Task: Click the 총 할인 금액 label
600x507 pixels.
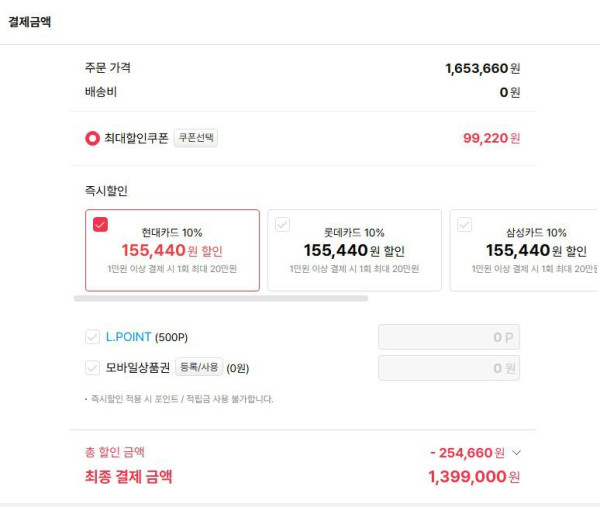Action: click(x=115, y=452)
